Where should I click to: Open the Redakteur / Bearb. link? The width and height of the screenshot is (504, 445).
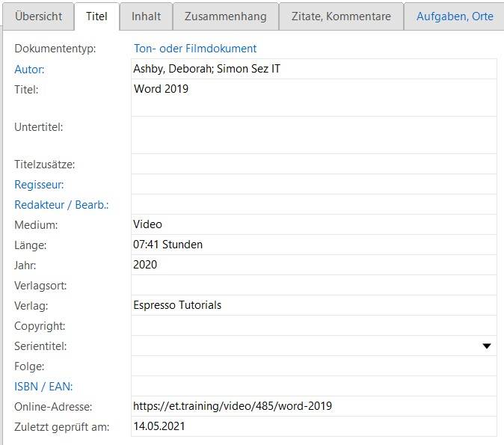[61, 205]
